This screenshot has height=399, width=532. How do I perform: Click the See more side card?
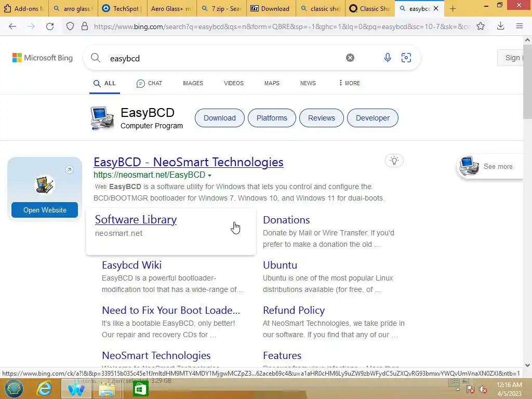tap(490, 166)
